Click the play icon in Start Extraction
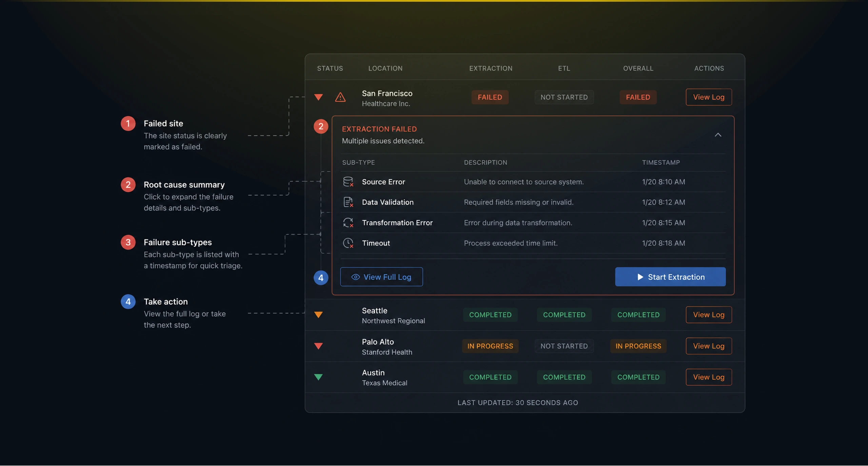 640,277
